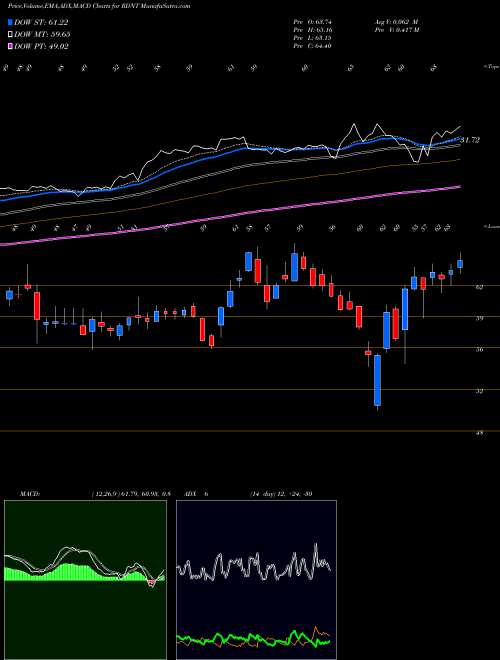This screenshot has width=500, height=660.
Task: Click the 56 price axis label
Action: click(480, 349)
